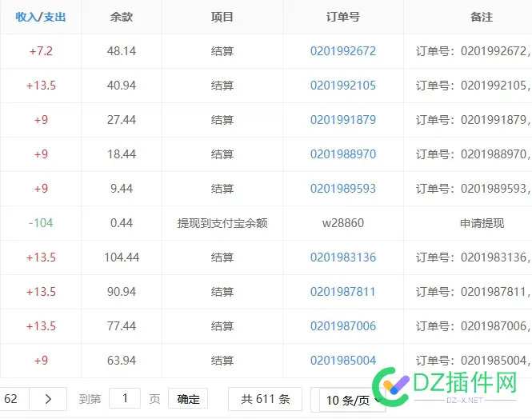
Task: Select 结算 in the 0201985004 row
Action: click(222, 361)
